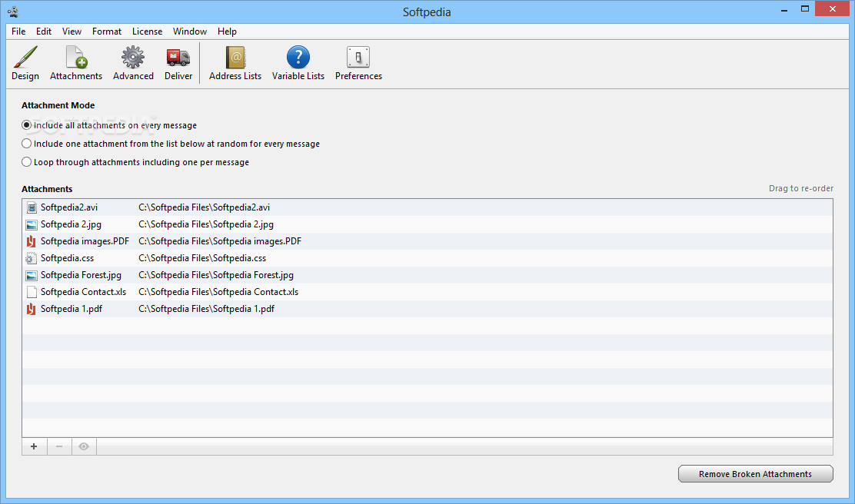This screenshot has width=855, height=504.
Task: Open the Attachments toolbar section
Action: [76, 63]
